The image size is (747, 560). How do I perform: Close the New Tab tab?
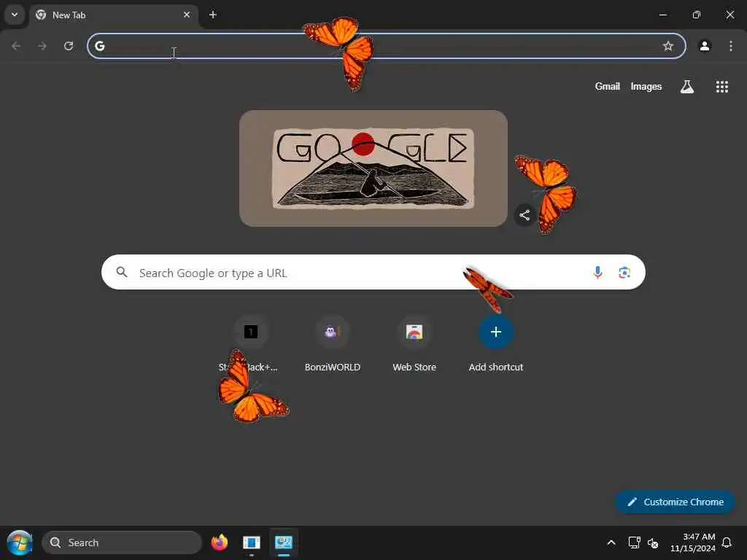[187, 15]
